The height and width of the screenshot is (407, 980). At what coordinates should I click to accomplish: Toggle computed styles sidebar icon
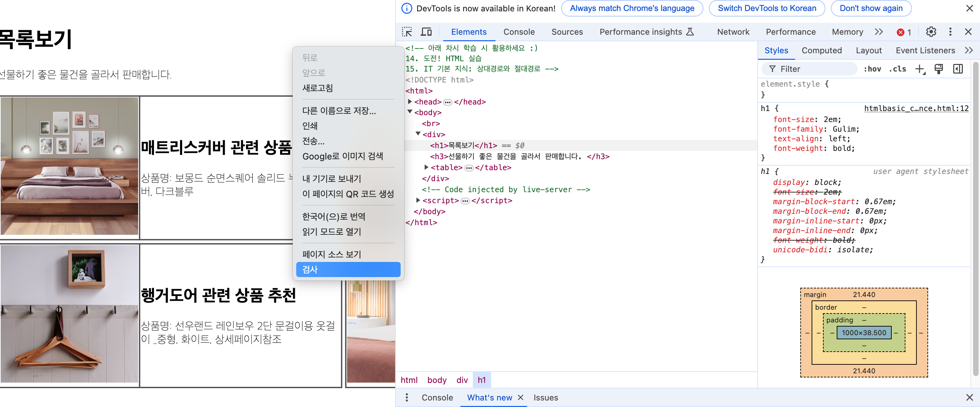[x=958, y=69]
